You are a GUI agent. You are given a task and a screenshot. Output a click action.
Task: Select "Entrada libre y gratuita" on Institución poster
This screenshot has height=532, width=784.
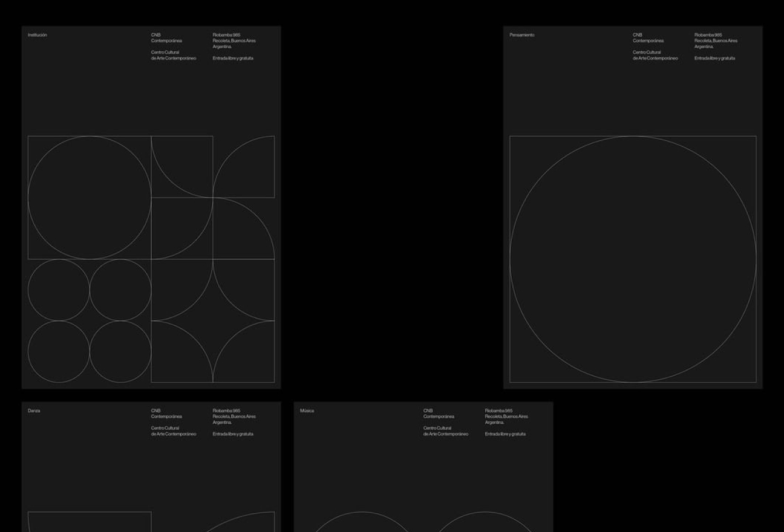233,59
